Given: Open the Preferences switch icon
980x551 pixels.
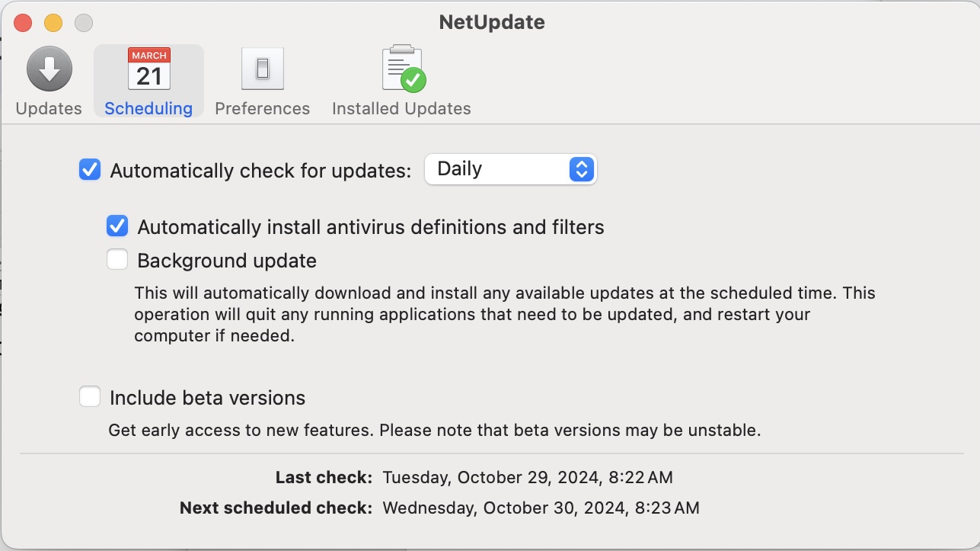Looking at the screenshot, I should [x=262, y=69].
